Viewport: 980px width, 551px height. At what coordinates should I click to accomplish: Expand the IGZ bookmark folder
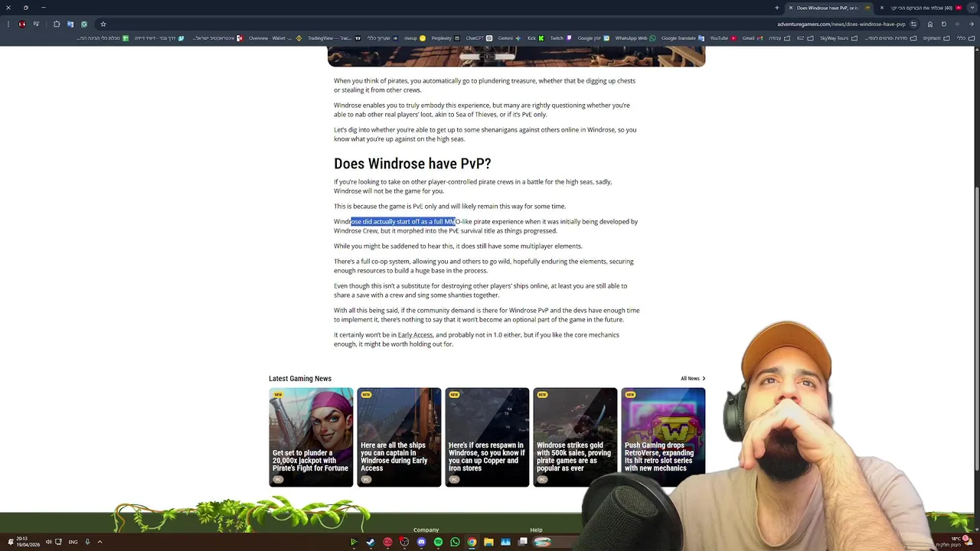point(805,38)
